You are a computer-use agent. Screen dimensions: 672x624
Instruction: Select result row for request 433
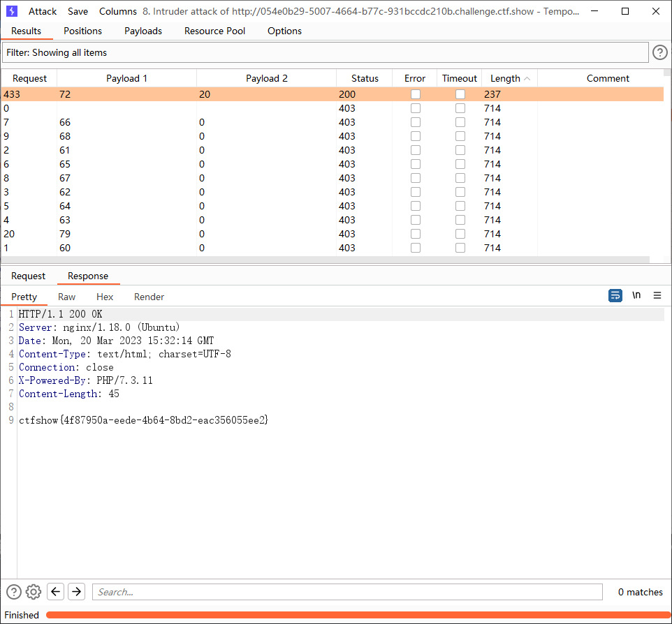click(x=333, y=94)
